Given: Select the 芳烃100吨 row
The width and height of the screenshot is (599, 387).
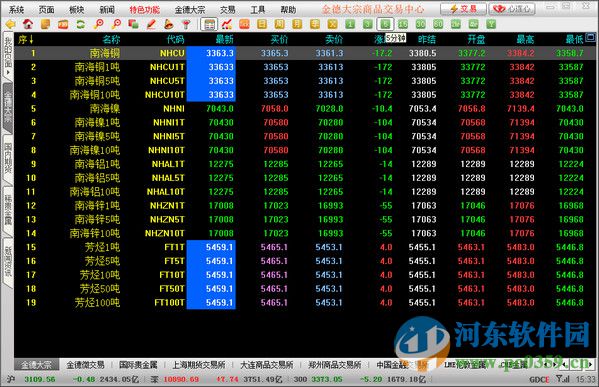Looking at the screenshot, I should point(305,303).
